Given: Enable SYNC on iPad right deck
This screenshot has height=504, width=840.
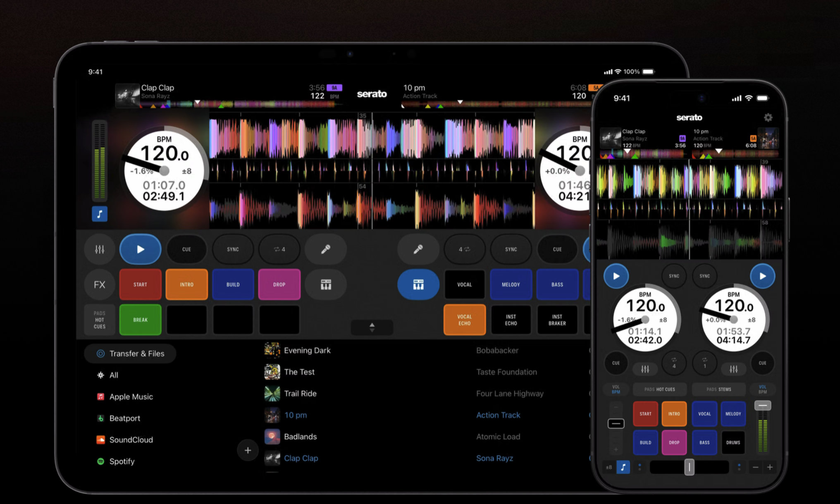Looking at the screenshot, I should 511,249.
